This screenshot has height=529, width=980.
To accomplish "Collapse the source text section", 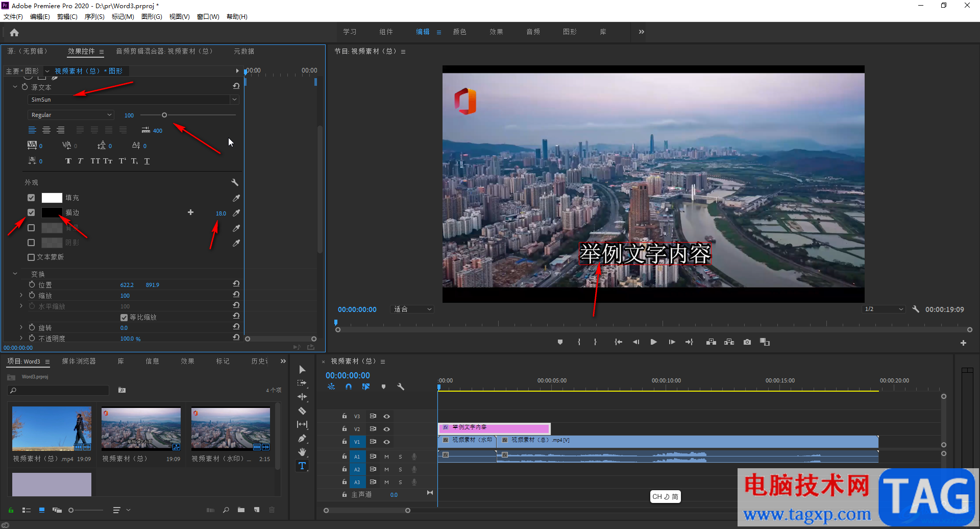I will point(15,87).
